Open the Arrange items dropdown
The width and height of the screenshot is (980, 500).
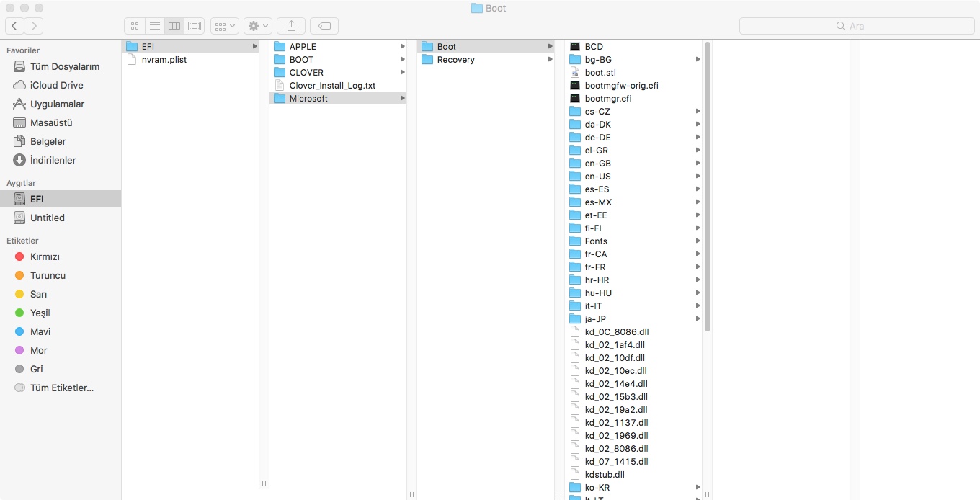(x=225, y=26)
